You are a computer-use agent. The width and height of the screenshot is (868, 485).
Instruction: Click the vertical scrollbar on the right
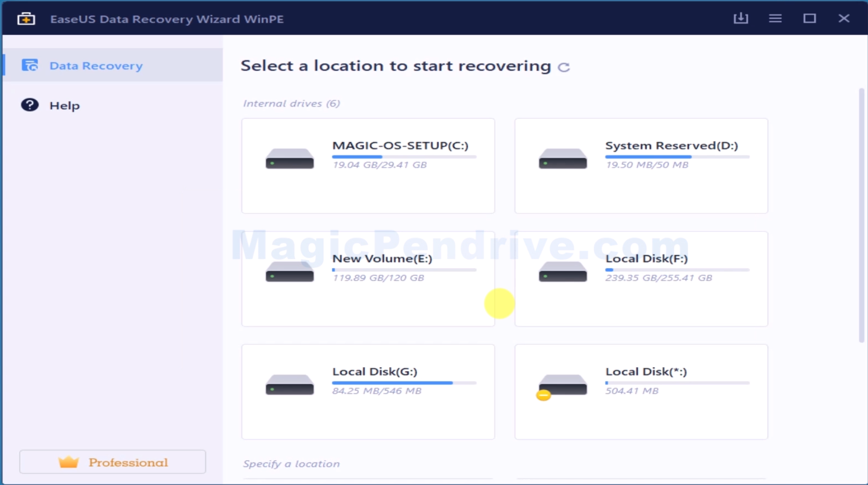tap(861, 216)
